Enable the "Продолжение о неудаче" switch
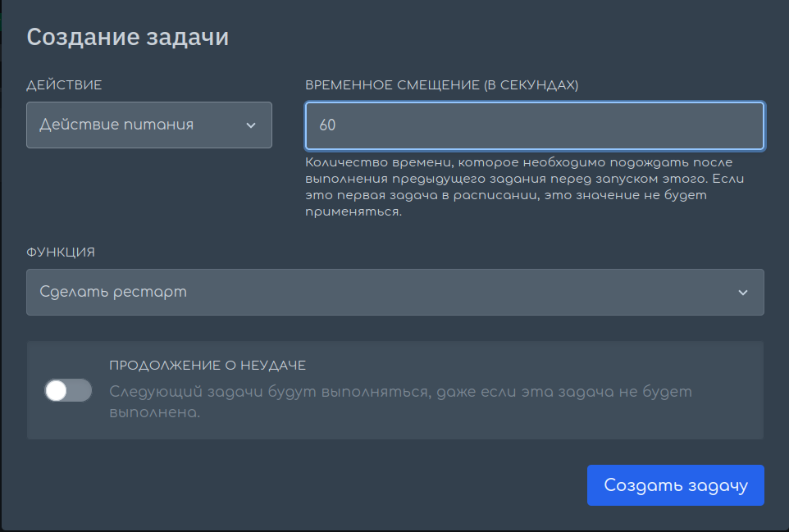 [68, 390]
